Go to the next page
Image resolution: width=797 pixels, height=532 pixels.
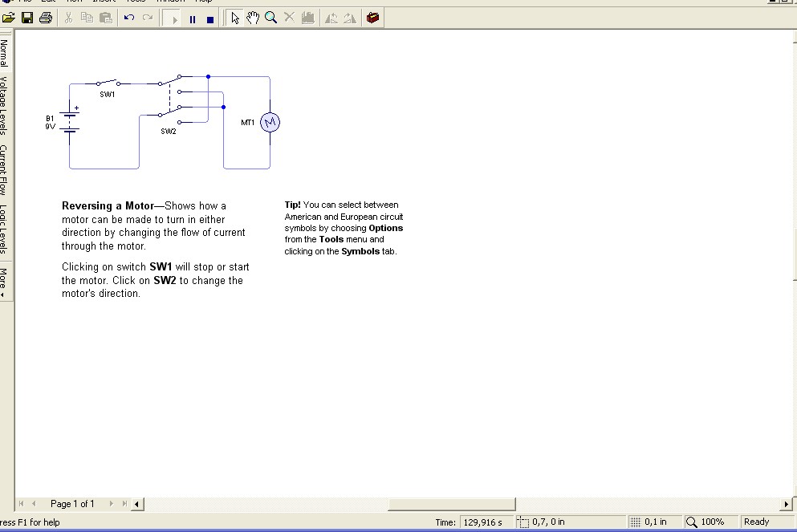[112, 504]
